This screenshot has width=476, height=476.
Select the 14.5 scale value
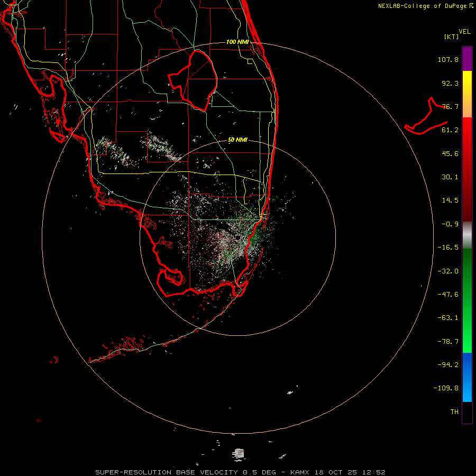450,200
